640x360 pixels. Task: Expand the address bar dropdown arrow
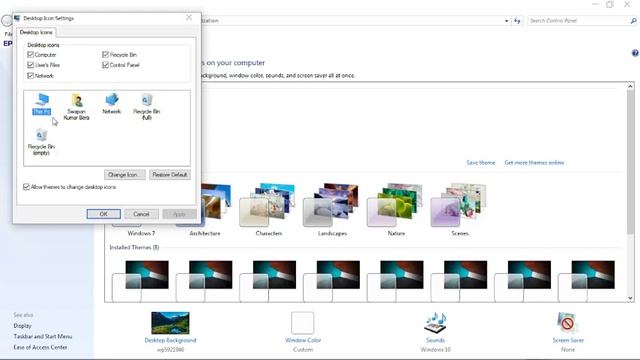507,21
